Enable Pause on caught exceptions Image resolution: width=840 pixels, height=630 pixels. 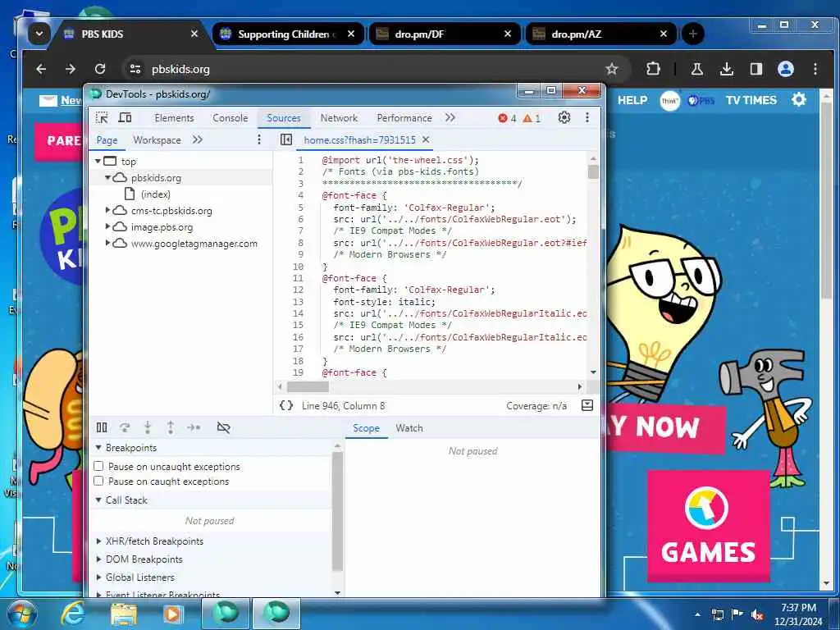pos(98,481)
